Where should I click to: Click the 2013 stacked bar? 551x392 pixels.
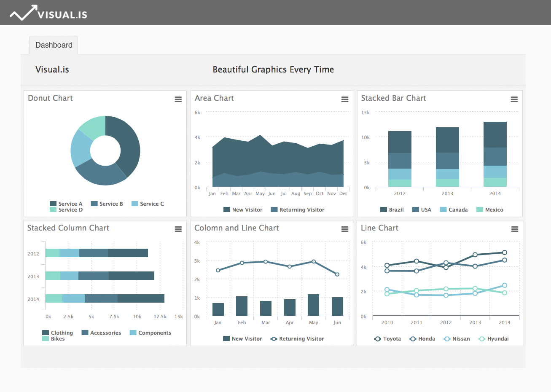pos(447,157)
